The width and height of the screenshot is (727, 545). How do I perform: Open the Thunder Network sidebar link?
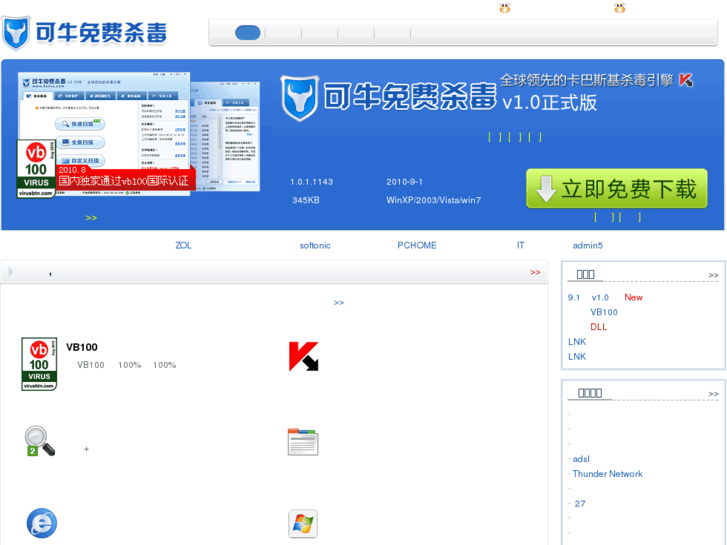coord(607,474)
